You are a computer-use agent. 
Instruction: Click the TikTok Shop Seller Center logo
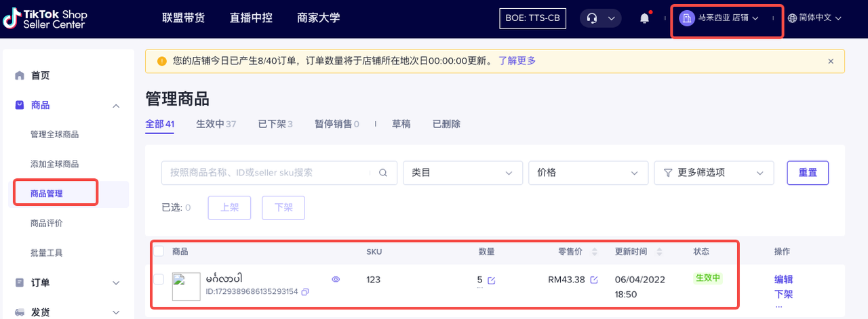(44, 19)
